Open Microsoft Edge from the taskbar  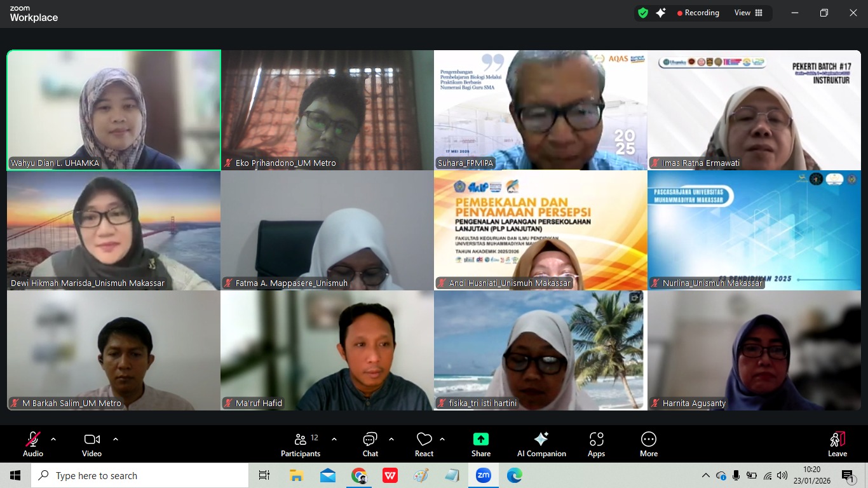coord(515,475)
